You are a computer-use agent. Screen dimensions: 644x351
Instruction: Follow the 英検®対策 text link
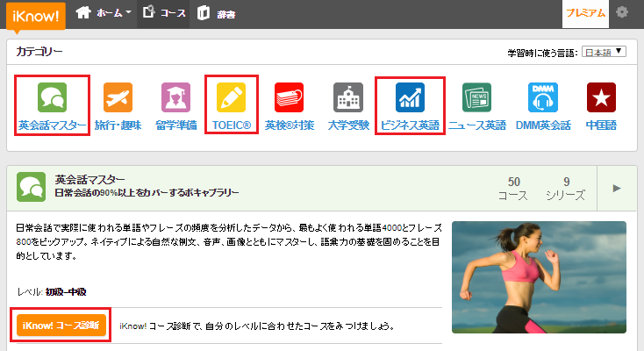pos(290,125)
